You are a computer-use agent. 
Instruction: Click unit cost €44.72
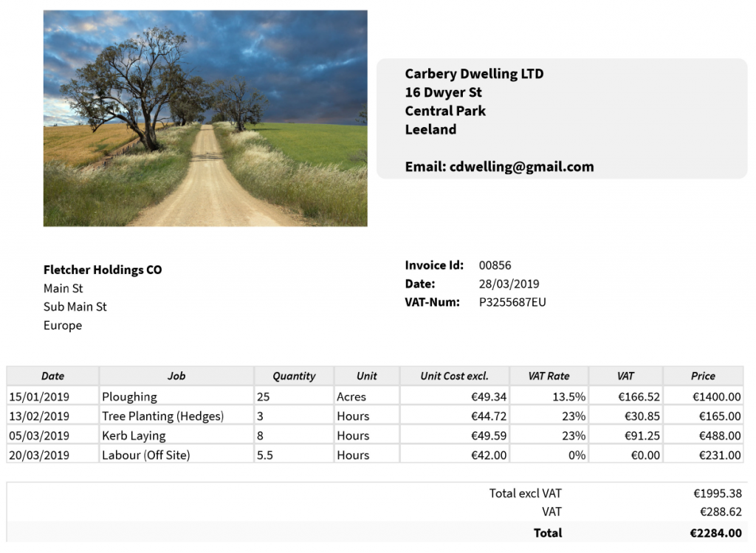tap(454, 416)
